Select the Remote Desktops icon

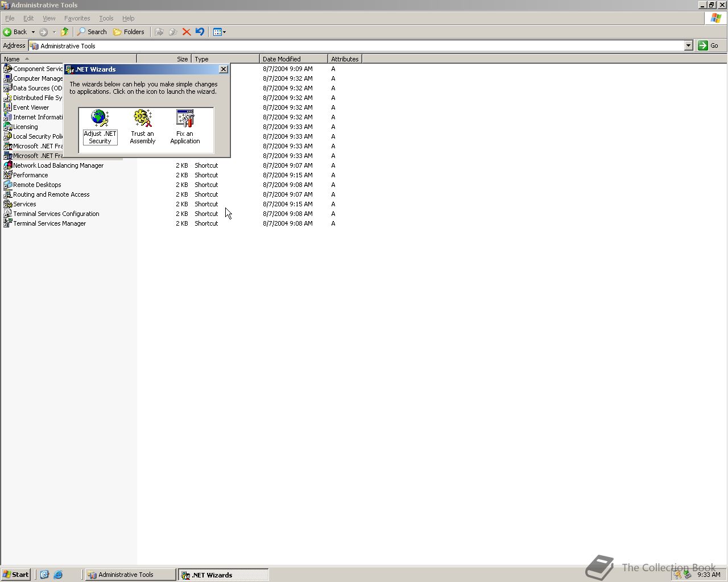(x=8, y=185)
